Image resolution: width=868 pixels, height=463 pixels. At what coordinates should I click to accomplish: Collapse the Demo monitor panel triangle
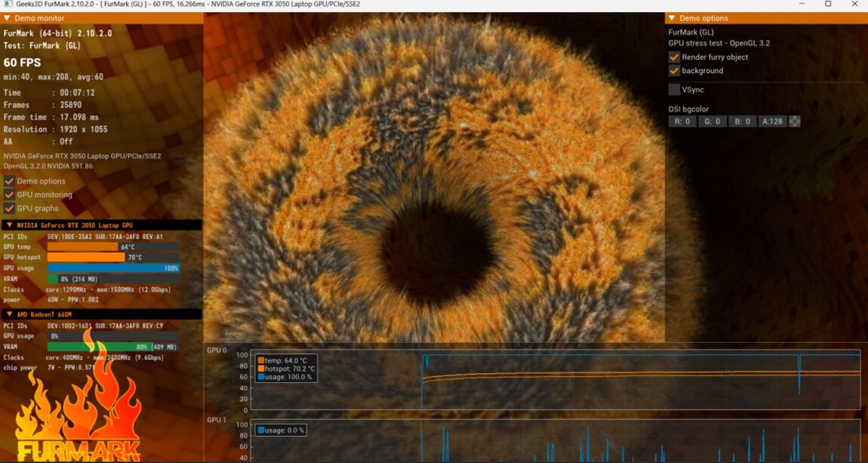pyautogui.click(x=7, y=18)
